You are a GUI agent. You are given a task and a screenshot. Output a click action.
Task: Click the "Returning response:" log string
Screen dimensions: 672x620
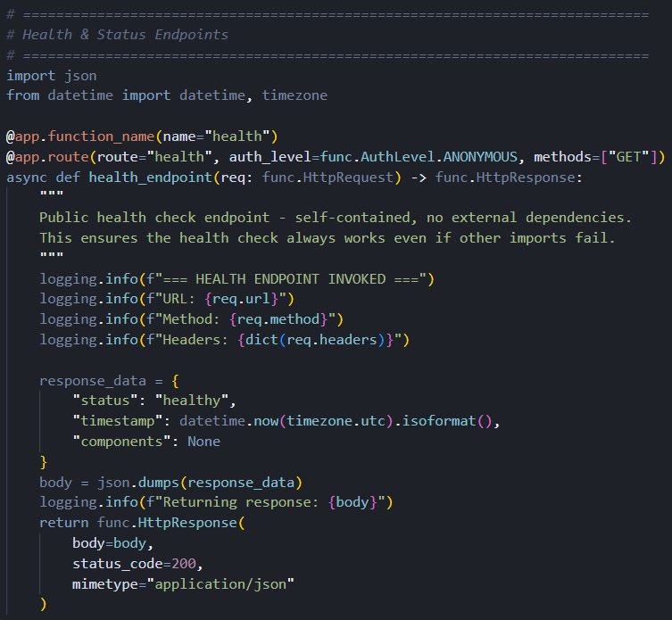click(241, 502)
